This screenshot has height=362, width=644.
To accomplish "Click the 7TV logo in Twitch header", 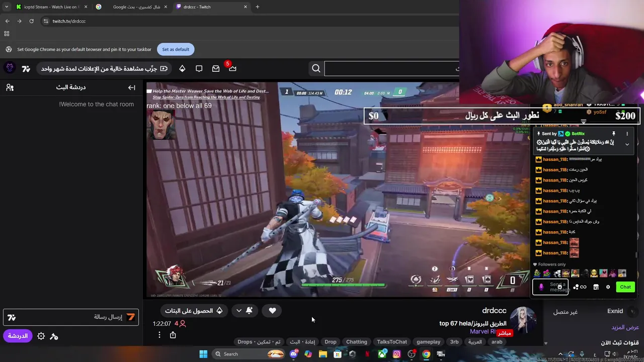I will coord(26,68).
